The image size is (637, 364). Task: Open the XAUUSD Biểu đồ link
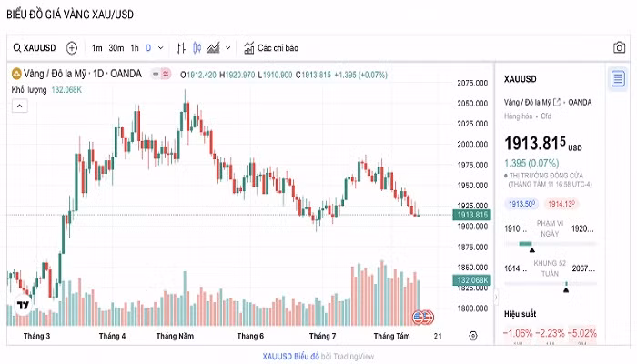pos(290,356)
